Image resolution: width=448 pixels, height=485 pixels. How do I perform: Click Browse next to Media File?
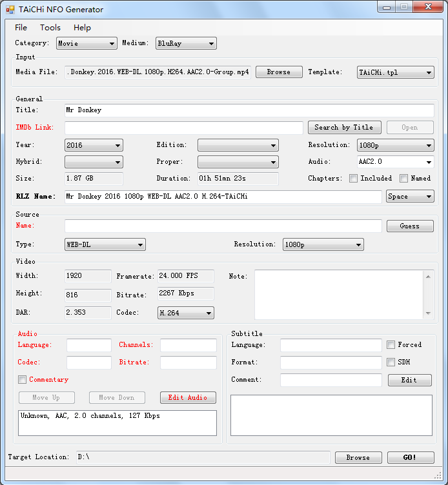(x=279, y=72)
